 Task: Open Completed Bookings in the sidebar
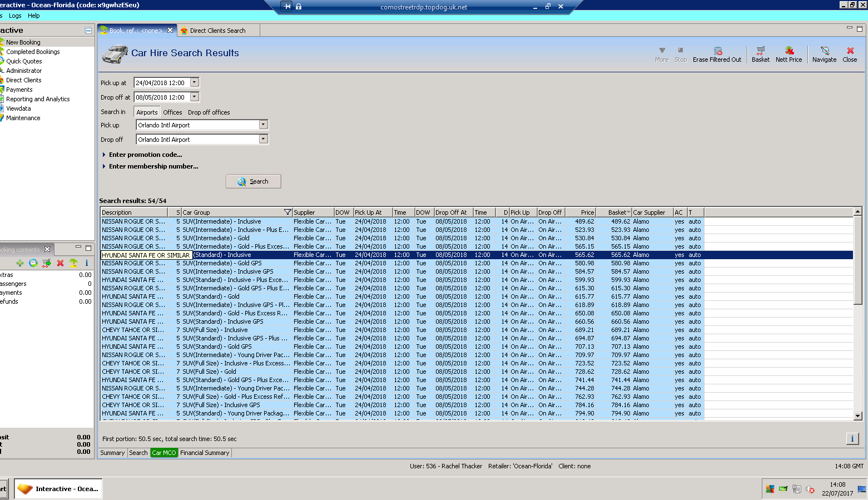click(x=33, y=52)
